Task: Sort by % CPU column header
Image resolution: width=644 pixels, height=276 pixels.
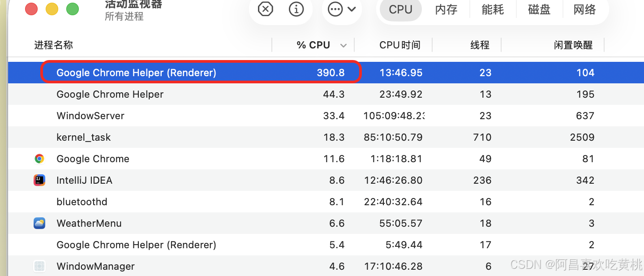Action: click(313, 45)
